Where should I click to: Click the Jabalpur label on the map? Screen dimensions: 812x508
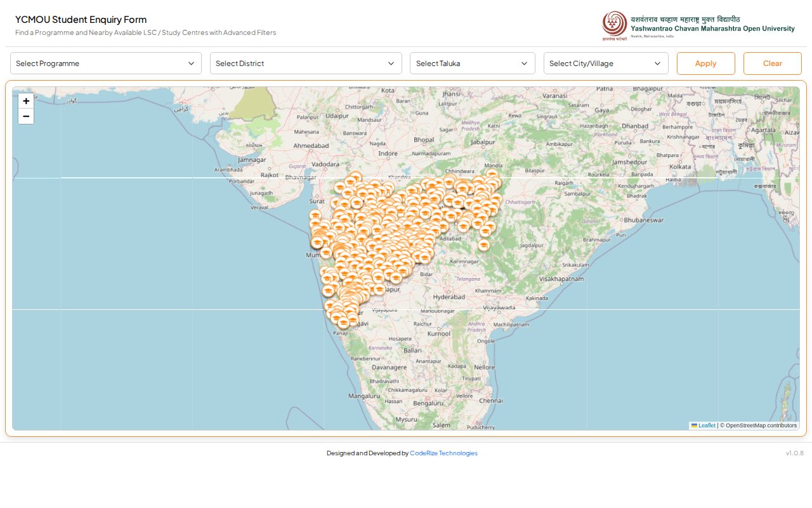(482, 142)
